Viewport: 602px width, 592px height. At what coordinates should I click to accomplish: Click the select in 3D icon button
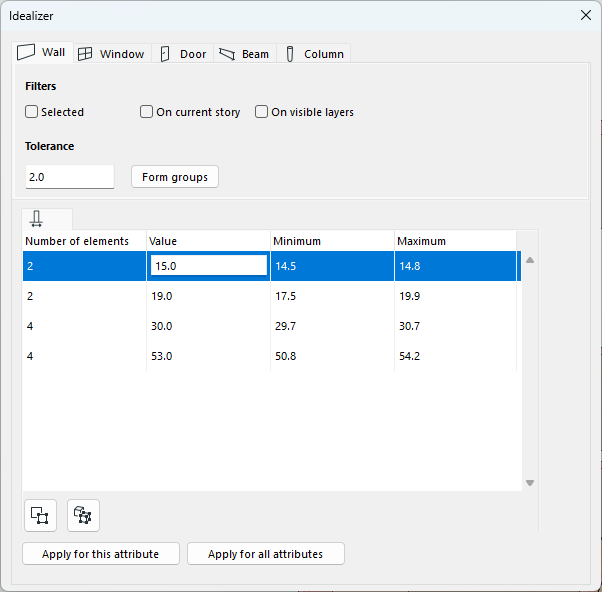pos(83,515)
